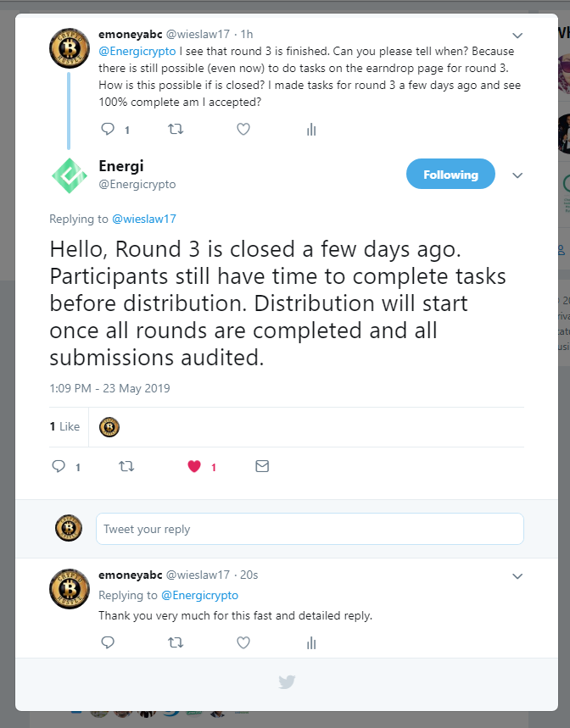Open the @wieslaw17 link in Replying to
This screenshot has height=728, width=570.
pos(144,219)
